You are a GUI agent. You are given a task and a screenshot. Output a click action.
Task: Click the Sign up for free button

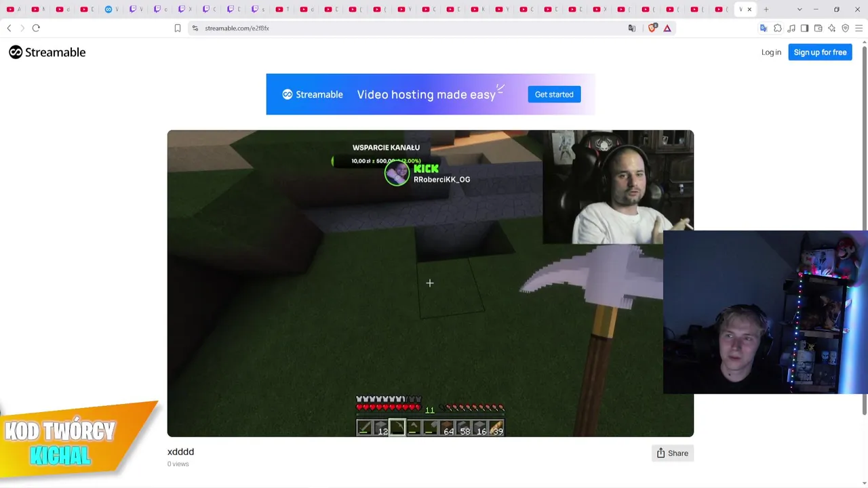[820, 52]
